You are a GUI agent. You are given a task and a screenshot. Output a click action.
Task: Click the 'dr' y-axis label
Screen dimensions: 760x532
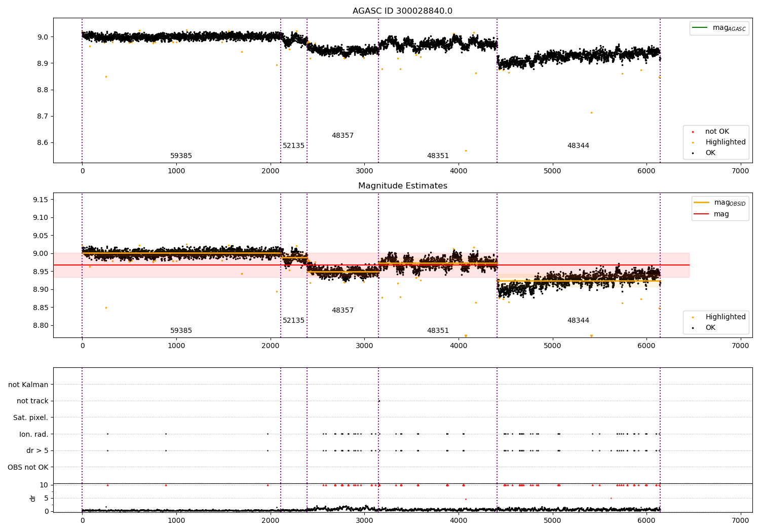(x=33, y=498)
